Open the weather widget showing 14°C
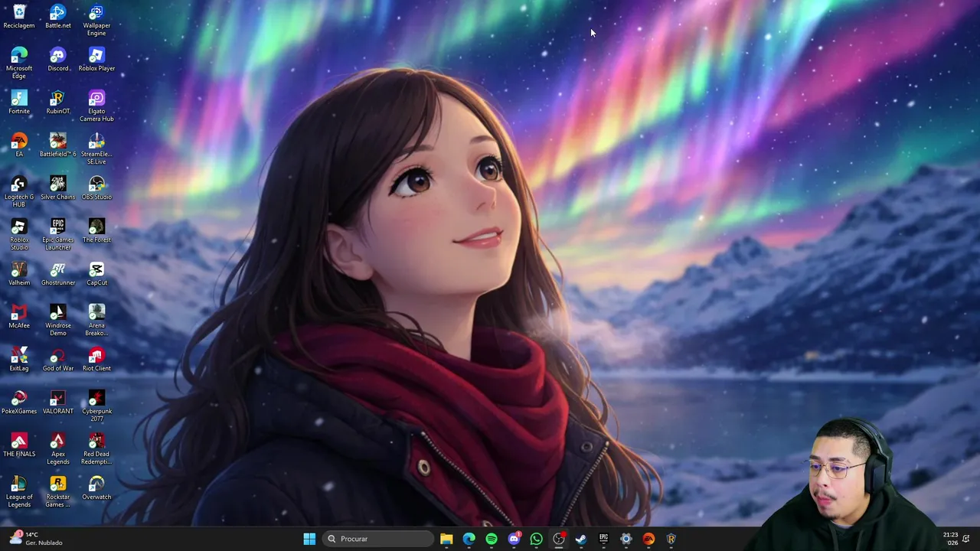Viewport: 980px width, 551px height. (x=36, y=539)
